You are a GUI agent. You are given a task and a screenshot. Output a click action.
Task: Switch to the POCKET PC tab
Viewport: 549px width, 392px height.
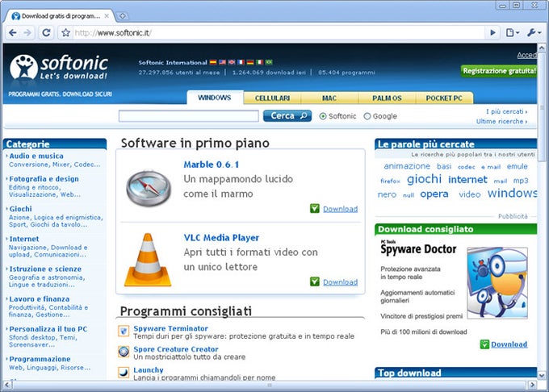tap(444, 98)
